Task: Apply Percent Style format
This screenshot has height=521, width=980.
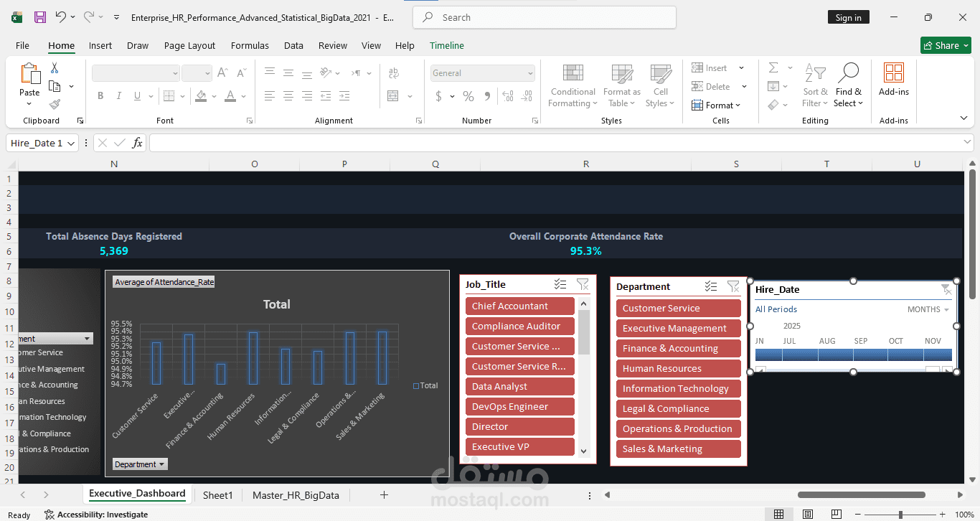Action: pos(468,96)
